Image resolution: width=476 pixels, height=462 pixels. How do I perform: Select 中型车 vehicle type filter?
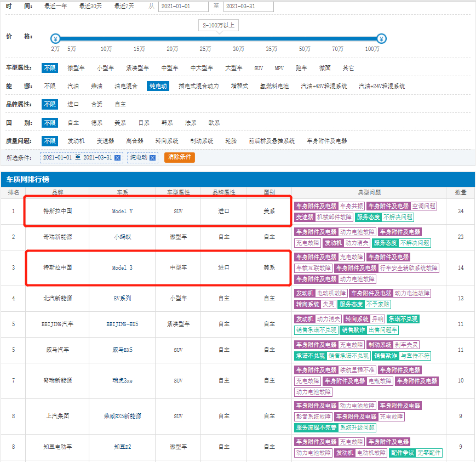click(170, 68)
